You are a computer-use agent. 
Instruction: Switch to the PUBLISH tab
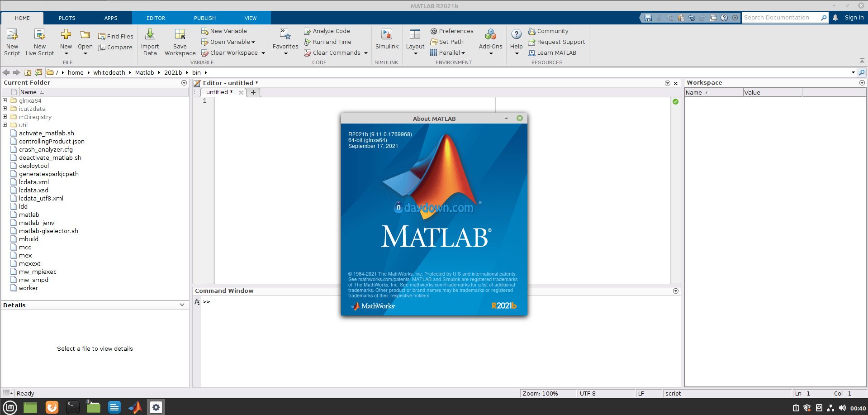pyautogui.click(x=205, y=18)
